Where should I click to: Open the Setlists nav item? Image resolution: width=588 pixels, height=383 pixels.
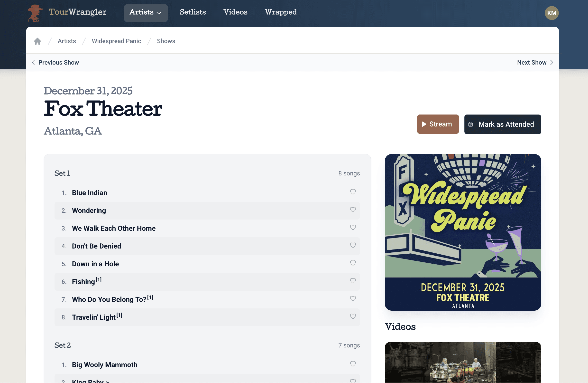click(193, 12)
